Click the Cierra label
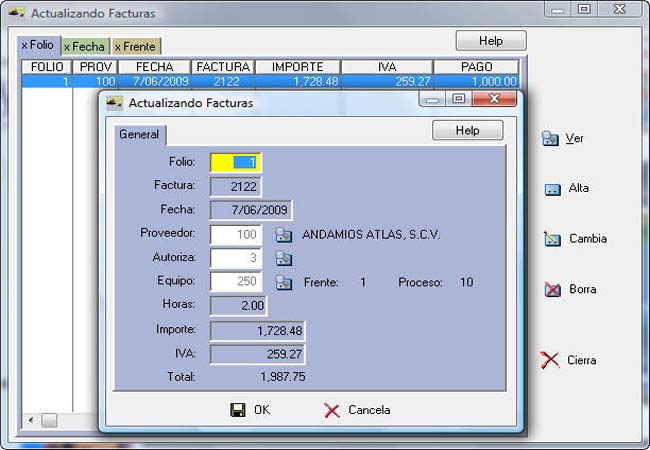650x450 pixels. pyautogui.click(x=582, y=360)
